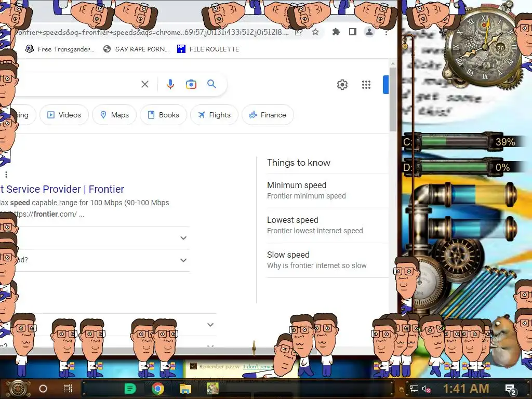The image size is (532, 399).
Task: Expand Lowest speed in Things to know
Action: [327, 225]
